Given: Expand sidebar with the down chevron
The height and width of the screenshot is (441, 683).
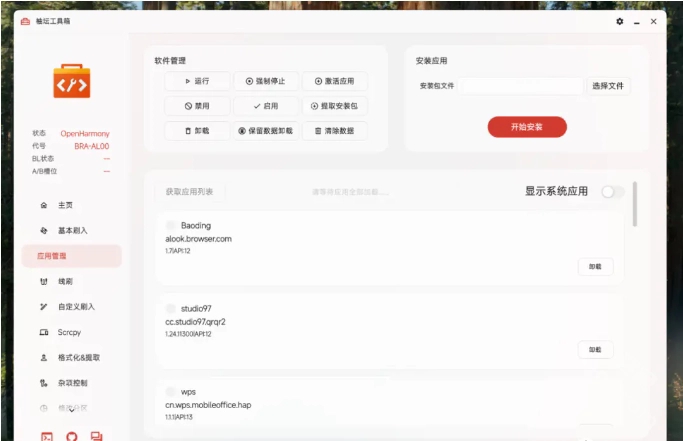Looking at the screenshot, I should (72, 410).
